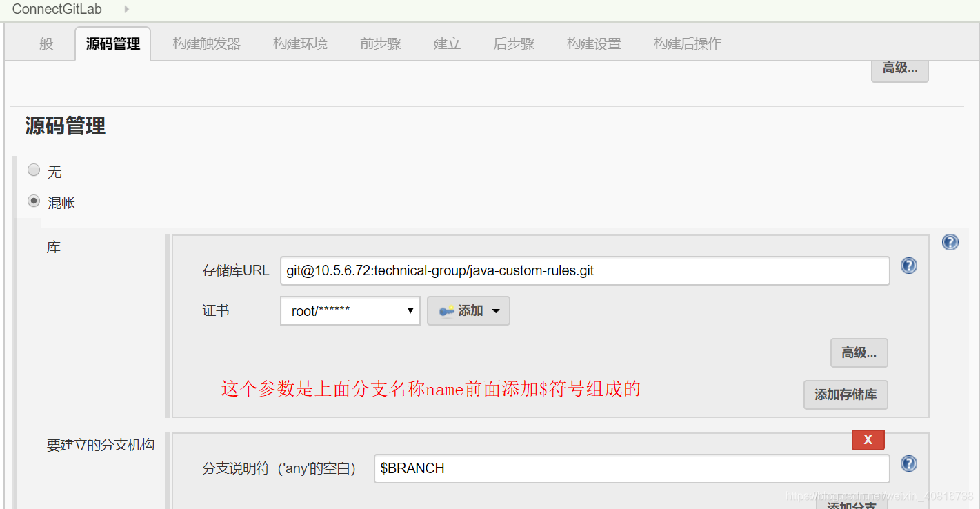Screen dimensions: 980x509
Task: Switch to the 前步骤 tab
Action: (381, 43)
